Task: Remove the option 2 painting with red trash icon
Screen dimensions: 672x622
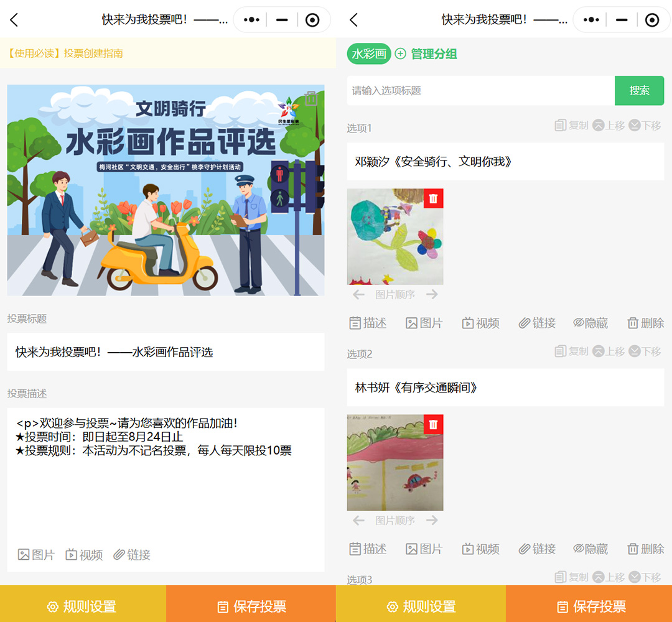Action: click(433, 424)
